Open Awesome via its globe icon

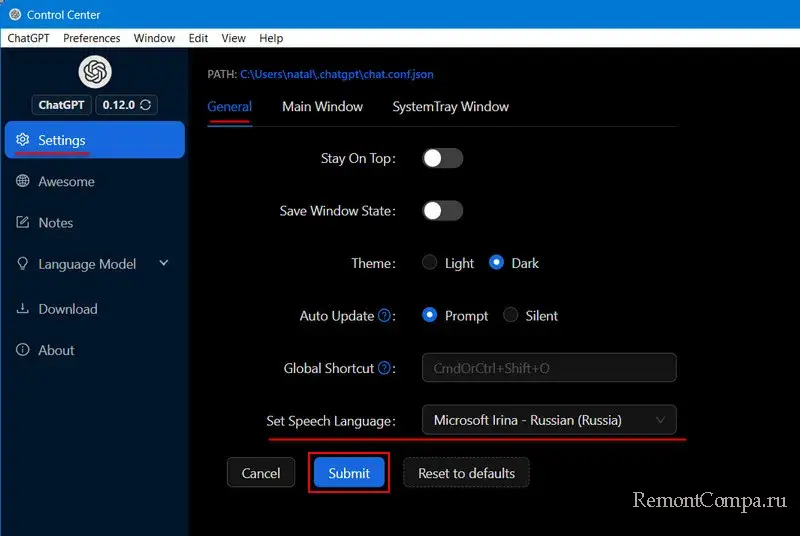(x=23, y=182)
